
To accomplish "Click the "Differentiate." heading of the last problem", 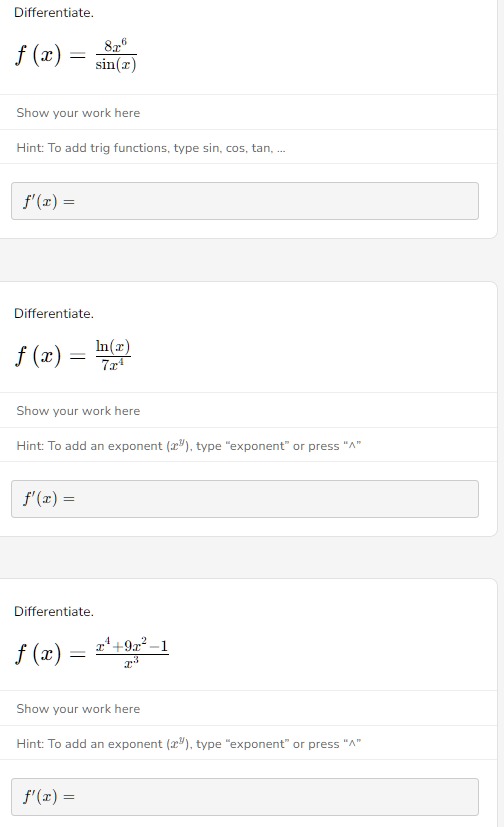I will point(54,611).
